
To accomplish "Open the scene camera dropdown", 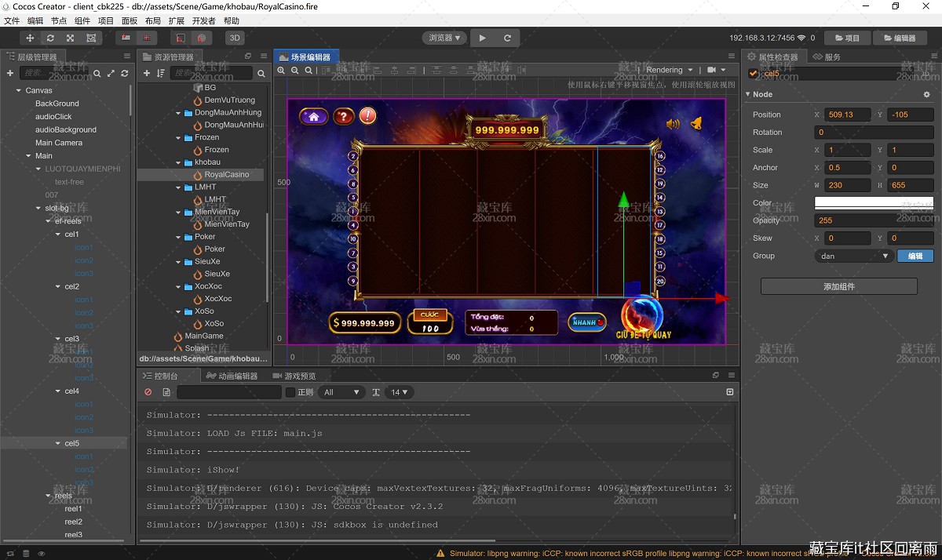I will pos(716,70).
